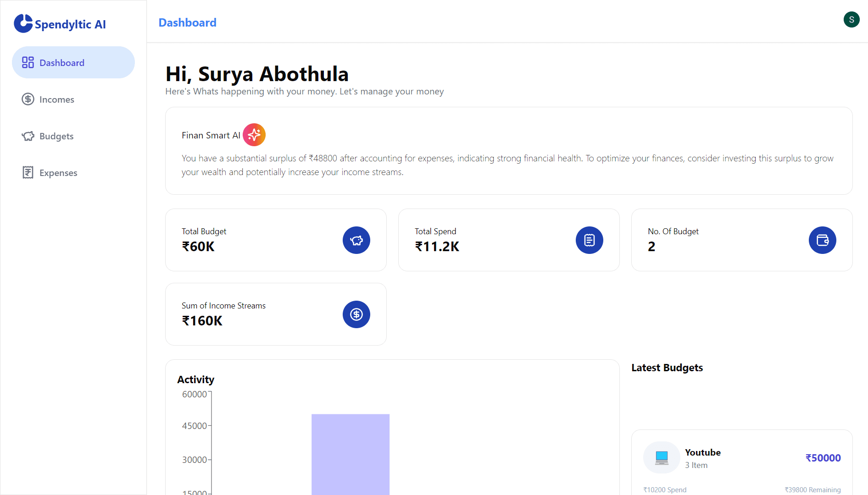This screenshot has width=868, height=495.
Task: Click the Activity chart heading
Action: [x=196, y=379]
